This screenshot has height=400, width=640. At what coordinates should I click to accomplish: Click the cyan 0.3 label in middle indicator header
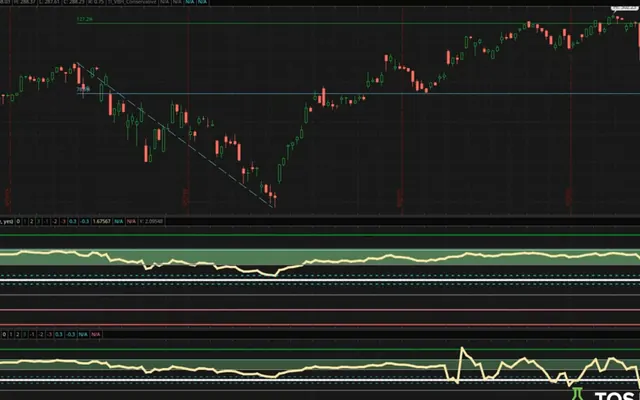point(72,221)
